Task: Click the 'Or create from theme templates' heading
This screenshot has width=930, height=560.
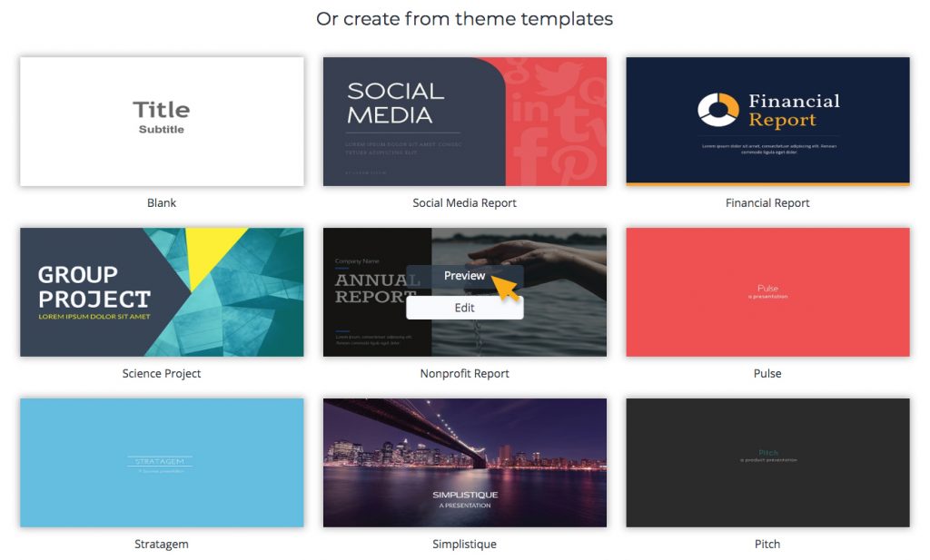Action: (464, 18)
